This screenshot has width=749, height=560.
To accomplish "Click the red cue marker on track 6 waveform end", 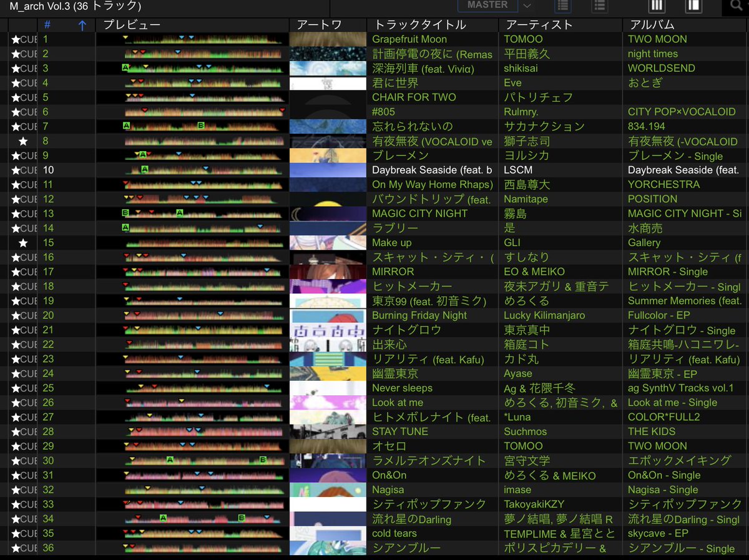I will tap(282, 110).
